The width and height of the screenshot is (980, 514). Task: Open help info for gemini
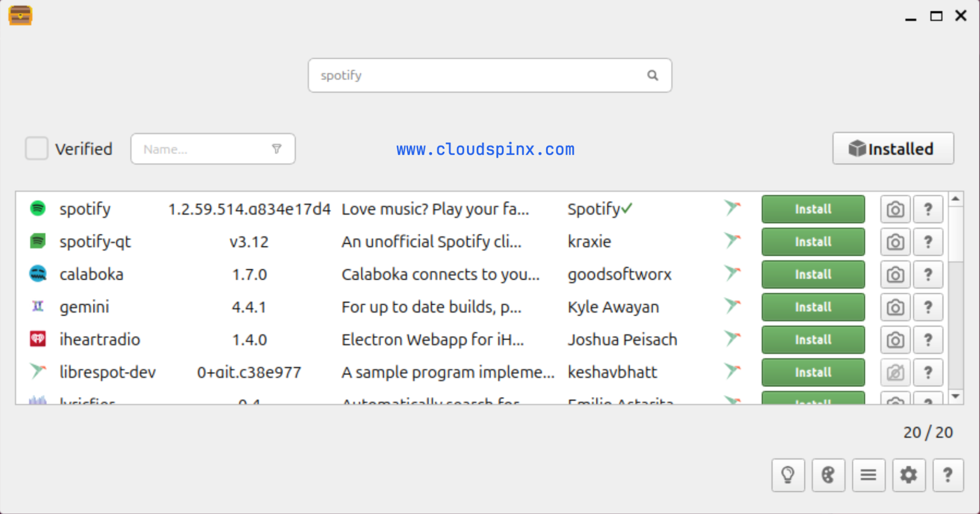click(x=928, y=307)
